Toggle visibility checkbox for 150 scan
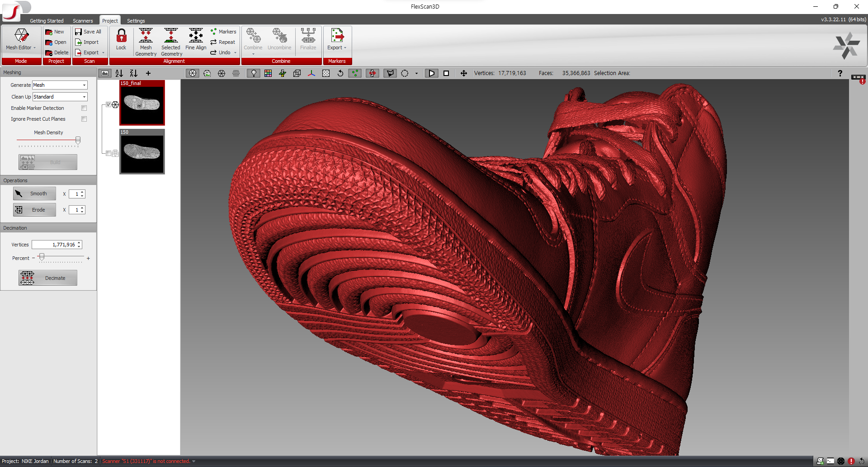The image size is (868, 467). (x=108, y=153)
